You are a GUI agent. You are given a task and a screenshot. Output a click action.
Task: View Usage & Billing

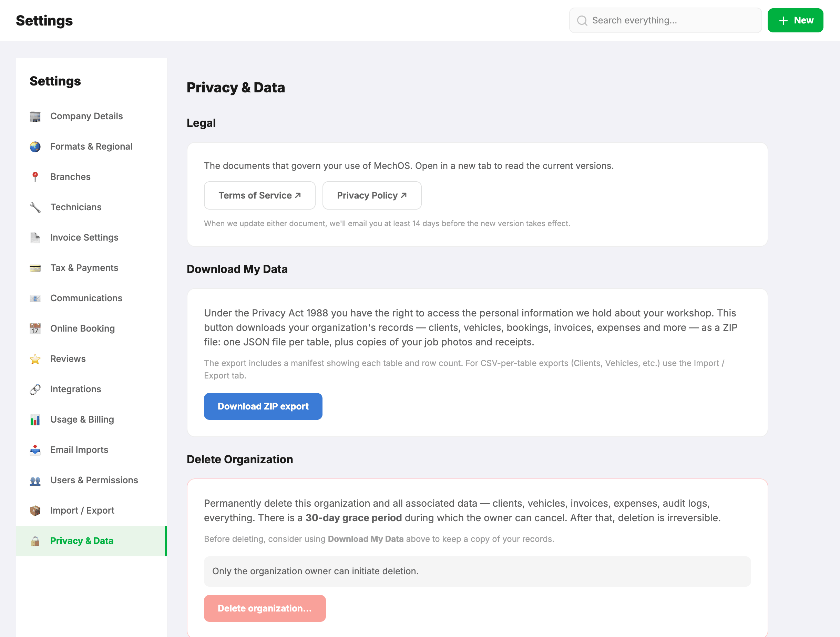[x=91, y=420]
